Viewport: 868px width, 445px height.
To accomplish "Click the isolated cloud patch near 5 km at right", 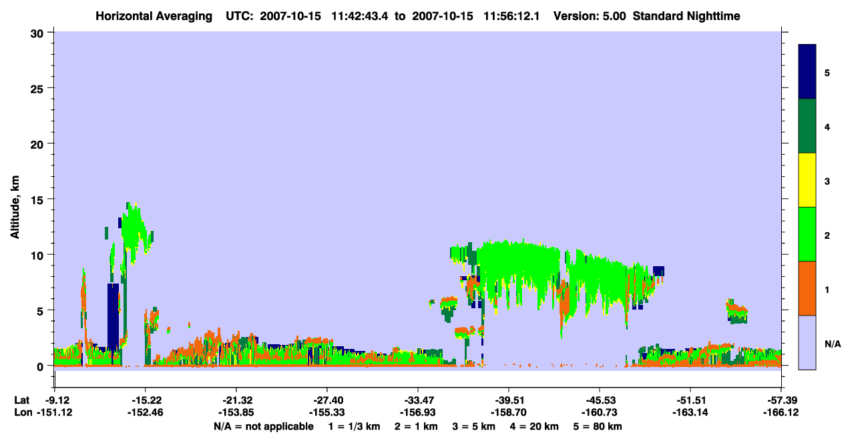I will coord(737,312).
